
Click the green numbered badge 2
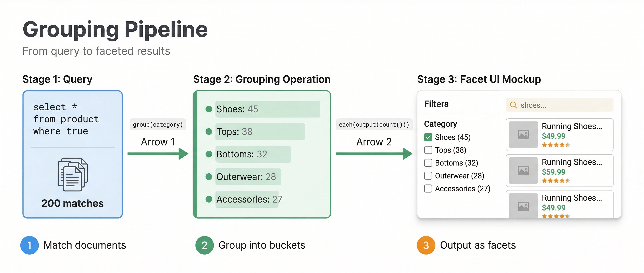click(204, 245)
